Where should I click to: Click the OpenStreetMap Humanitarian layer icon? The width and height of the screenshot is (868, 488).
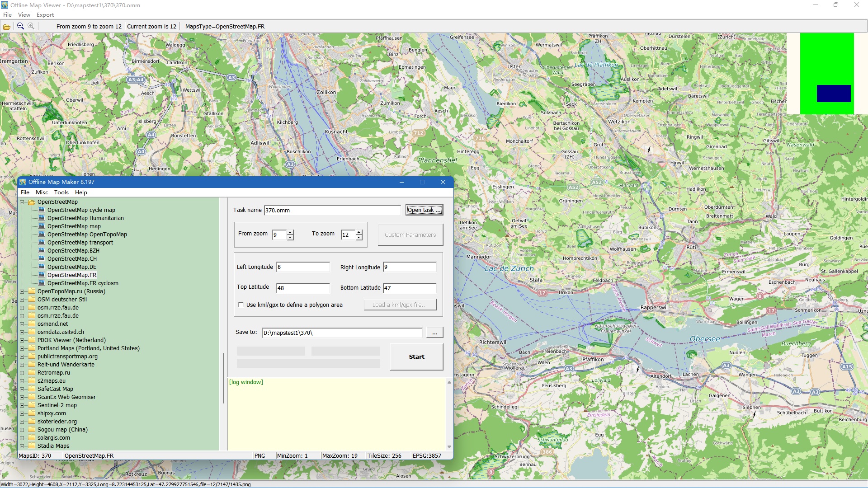pyautogui.click(x=42, y=218)
